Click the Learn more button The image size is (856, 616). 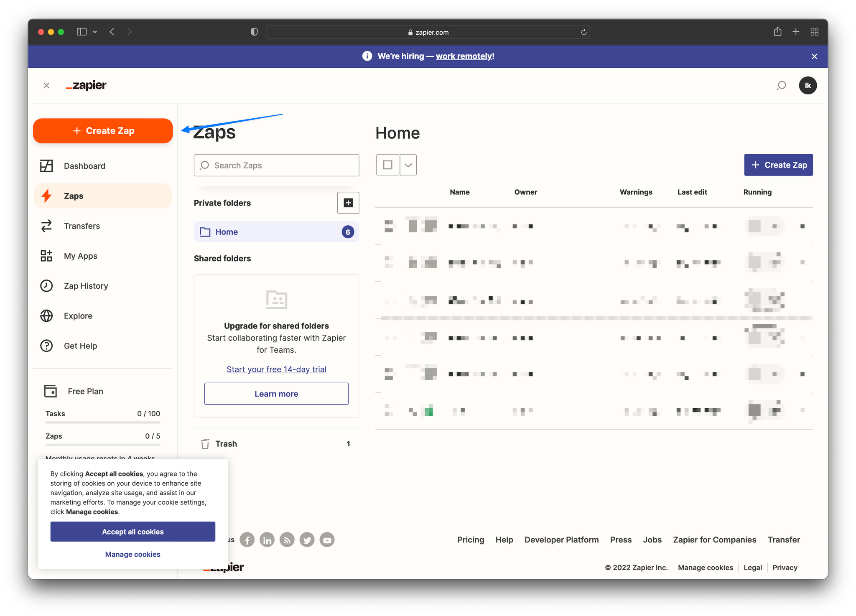[x=276, y=394]
